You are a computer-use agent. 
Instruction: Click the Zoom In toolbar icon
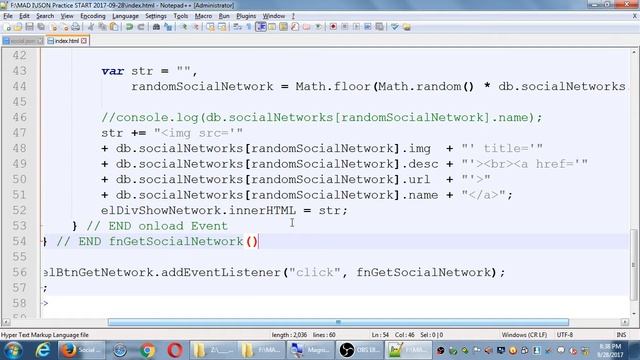click(x=184, y=27)
